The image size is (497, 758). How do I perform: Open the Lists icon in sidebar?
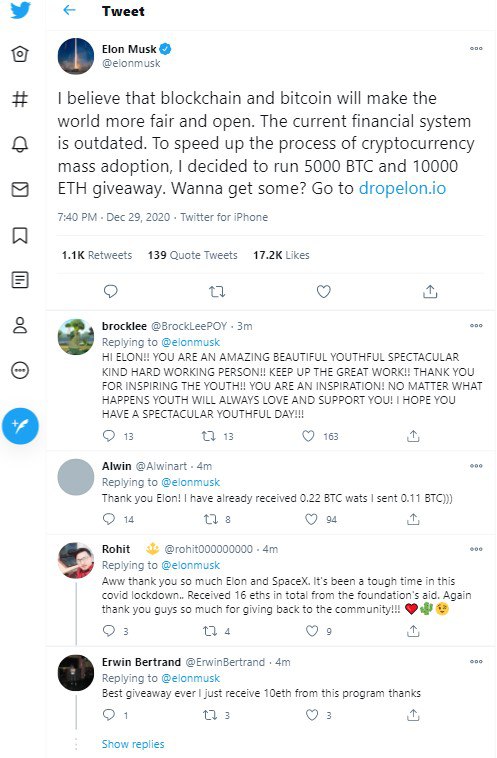point(20,280)
